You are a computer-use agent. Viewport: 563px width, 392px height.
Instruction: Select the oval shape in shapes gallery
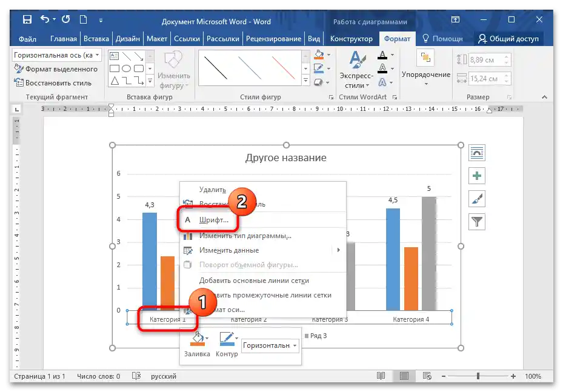[x=127, y=68]
